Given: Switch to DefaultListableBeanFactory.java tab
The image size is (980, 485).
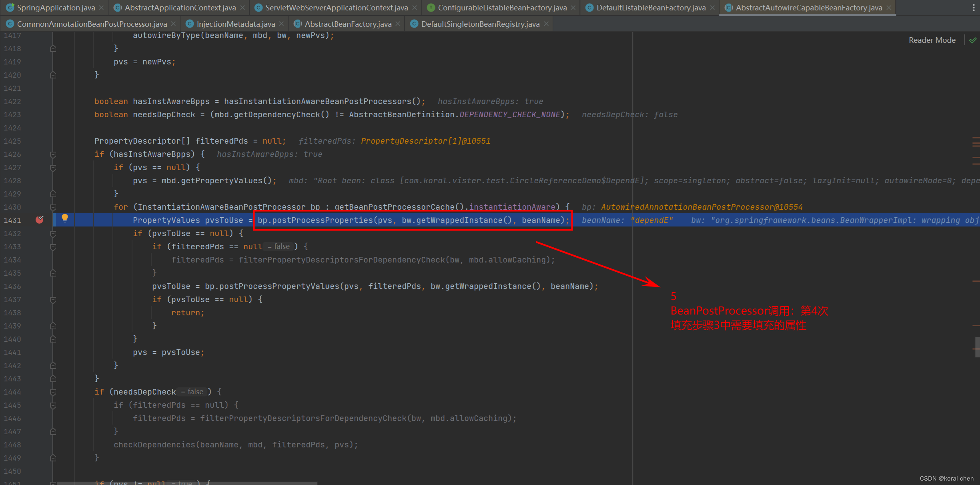Looking at the screenshot, I should 651,8.
